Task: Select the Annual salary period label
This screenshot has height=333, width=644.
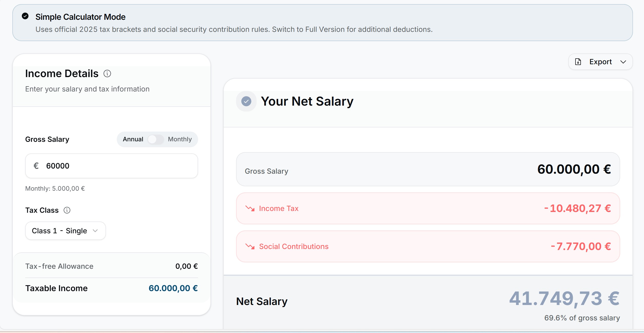Action: pyautogui.click(x=133, y=139)
